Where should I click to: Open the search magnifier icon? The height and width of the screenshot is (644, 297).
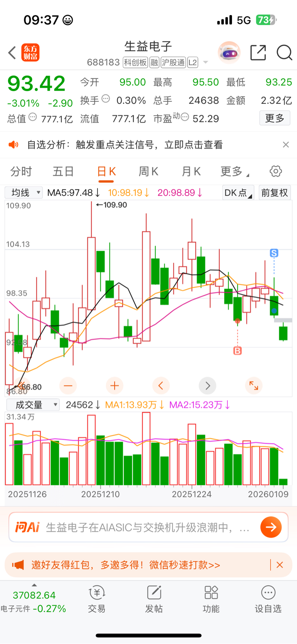(284, 53)
